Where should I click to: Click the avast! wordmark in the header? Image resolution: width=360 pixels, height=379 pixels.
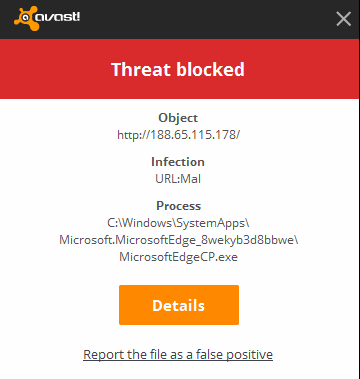(57, 17)
